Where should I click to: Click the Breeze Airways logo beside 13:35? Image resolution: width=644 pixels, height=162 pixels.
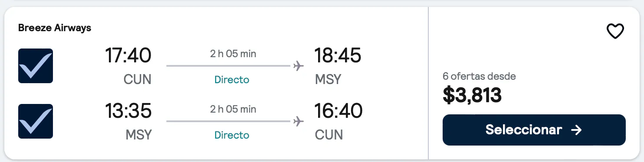click(36, 121)
